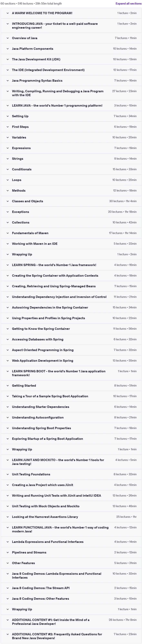Open the Fundamentals of Maven chevron
The image size is (142, 644).
(8, 233)
